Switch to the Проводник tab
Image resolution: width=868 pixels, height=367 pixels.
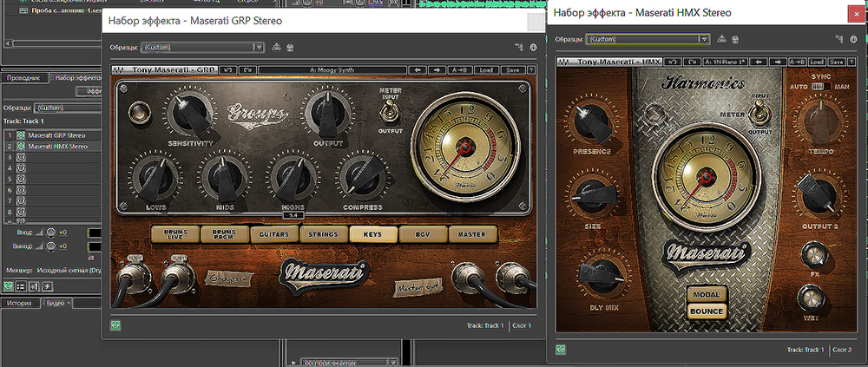coord(23,78)
